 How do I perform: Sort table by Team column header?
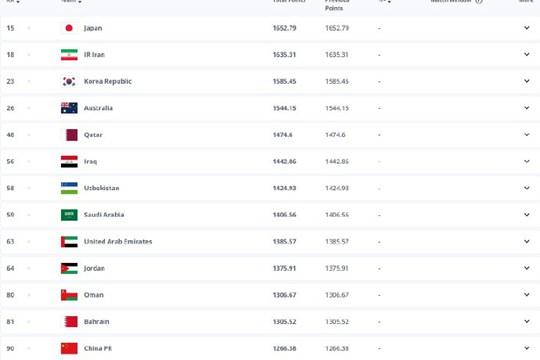[71, 1]
